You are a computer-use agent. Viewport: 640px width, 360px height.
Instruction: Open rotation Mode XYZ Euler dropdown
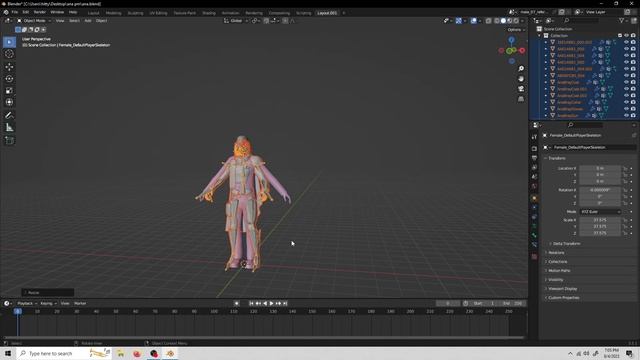pos(600,212)
